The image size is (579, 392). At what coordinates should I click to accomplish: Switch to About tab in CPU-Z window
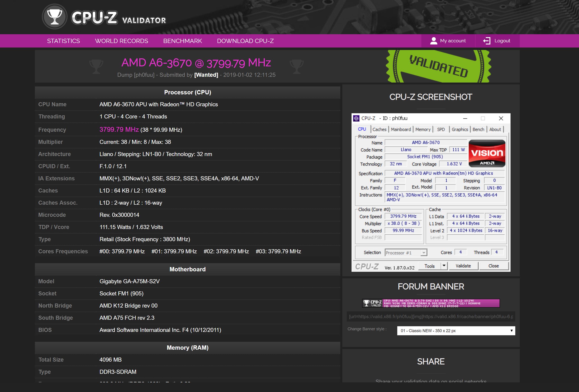point(495,129)
